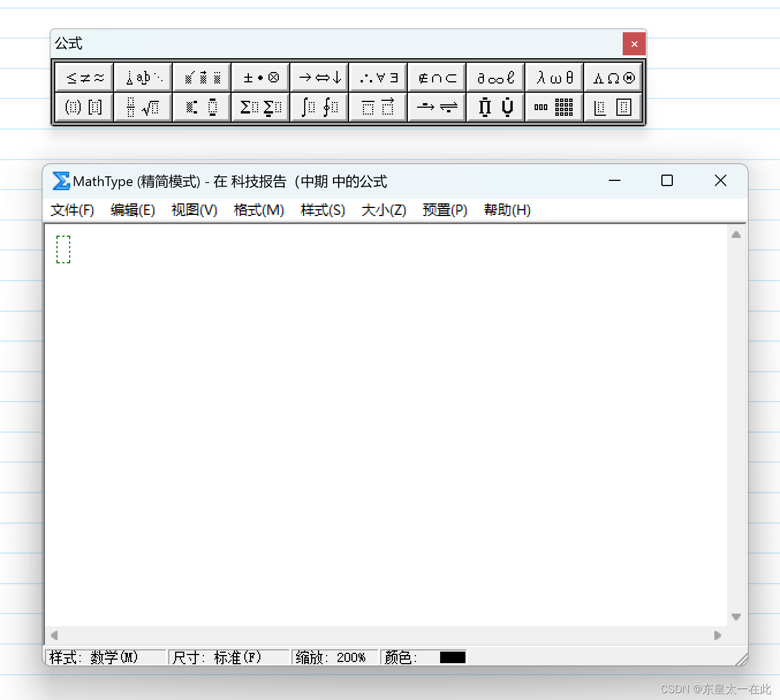The width and height of the screenshot is (780, 700).
Task: Click the black color swatch in status bar
Action: click(453, 657)
